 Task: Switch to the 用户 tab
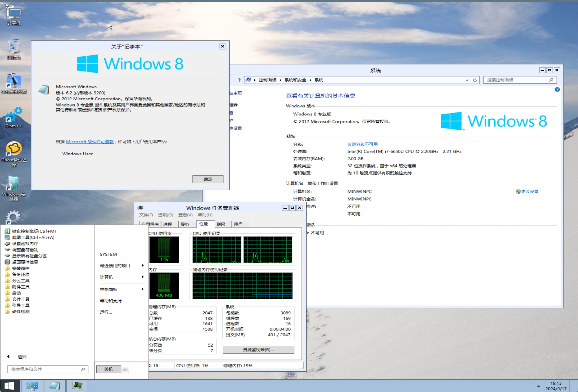pos(240,224)
